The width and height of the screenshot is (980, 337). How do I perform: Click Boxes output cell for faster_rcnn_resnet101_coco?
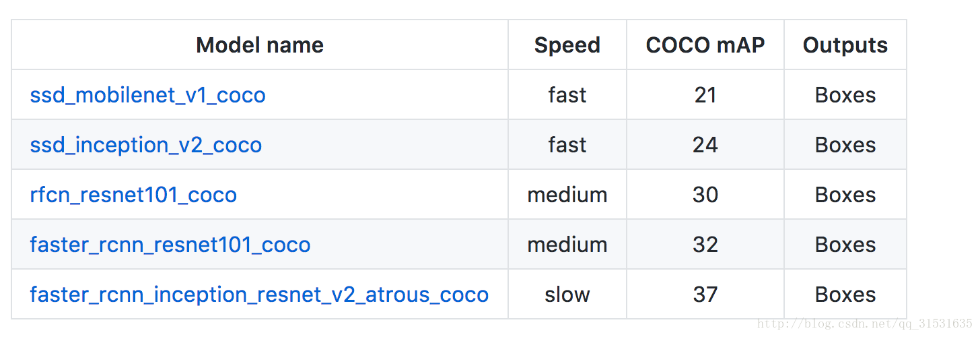845,245
